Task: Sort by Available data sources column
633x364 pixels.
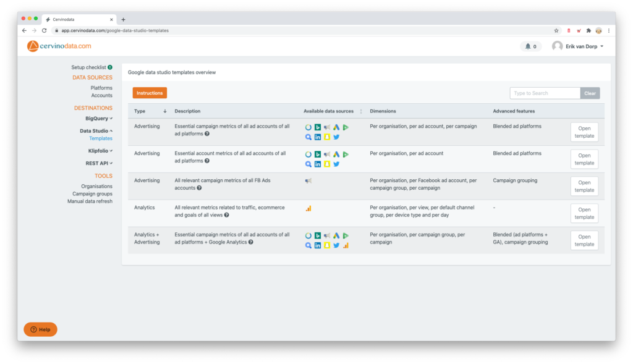Action: [x=361, y=111]
